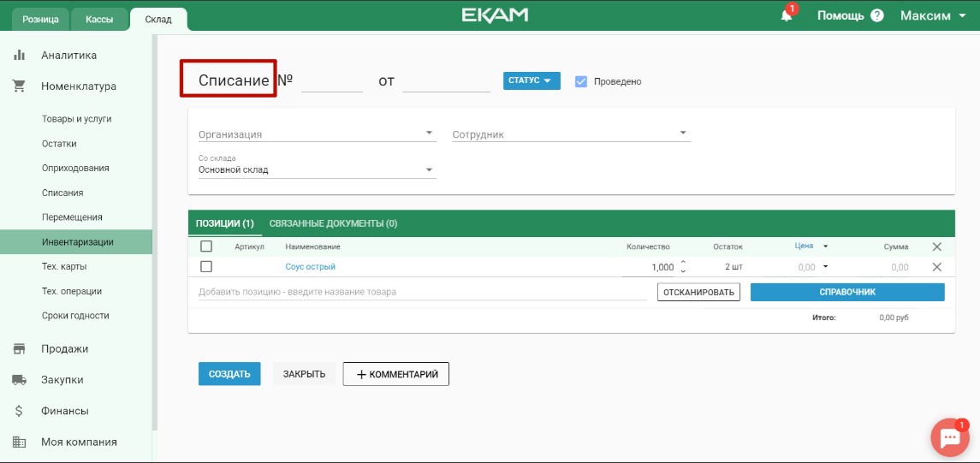Click the ОТСКАНИРОВАТЬ button
The width and height of the screenshot is (980, 463).
coord(698,292)
